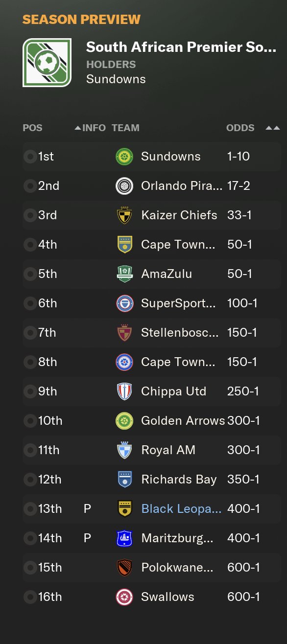This screenshot has width=287, height=644.
Task: Toggle the selector circle for 1st position
Action: 29,157
